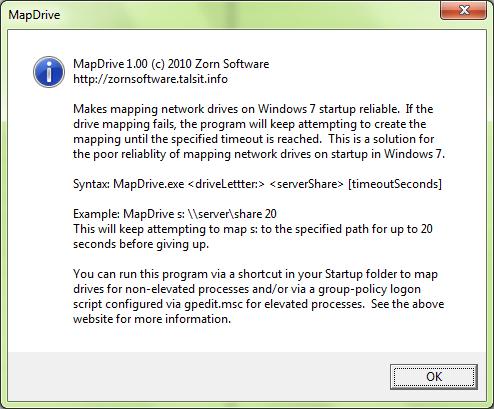Viewport: 494px width, 409px height.
Task: Click the 'Makes mapping network drives' sentence
Action: click(235, 109)
